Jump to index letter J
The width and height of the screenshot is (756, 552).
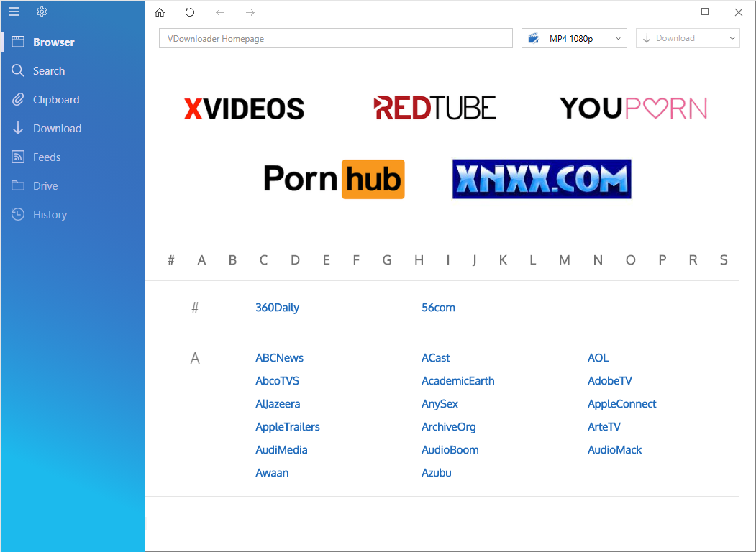(475, 261)
